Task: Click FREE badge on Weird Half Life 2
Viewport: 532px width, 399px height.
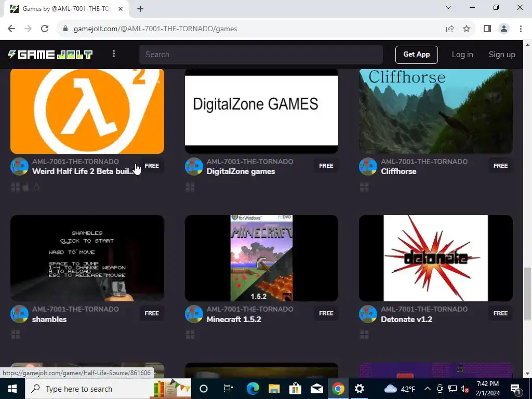Action: click(x=152, y=166)
